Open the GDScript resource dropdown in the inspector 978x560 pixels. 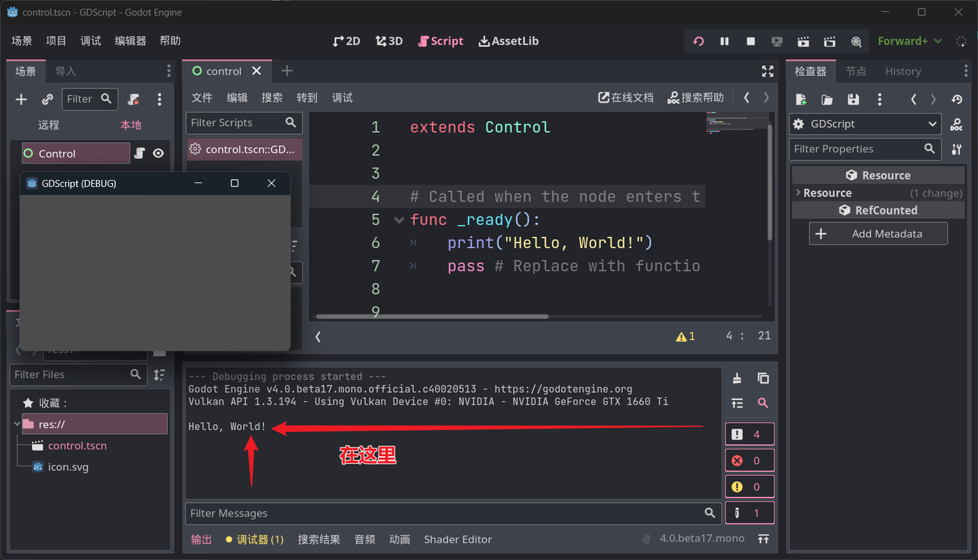(866, 124)
